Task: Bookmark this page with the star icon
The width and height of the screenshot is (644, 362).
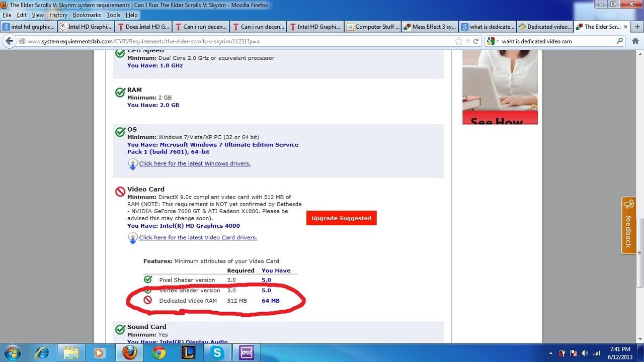Action: point(458,41)
